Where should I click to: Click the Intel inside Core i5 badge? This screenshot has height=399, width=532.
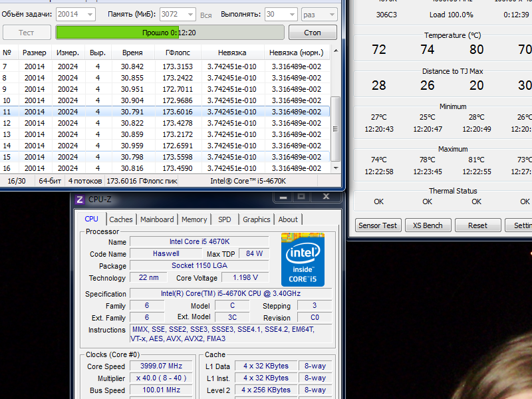pos(303,259)
